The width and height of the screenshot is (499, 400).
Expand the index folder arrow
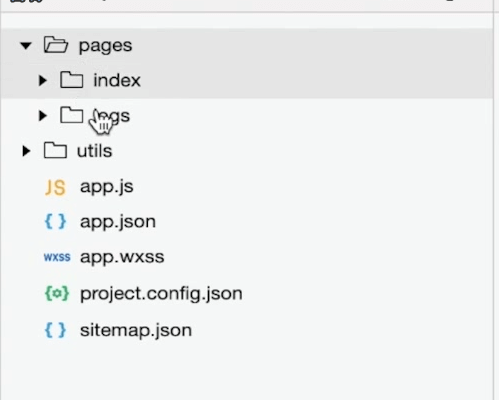42,80
